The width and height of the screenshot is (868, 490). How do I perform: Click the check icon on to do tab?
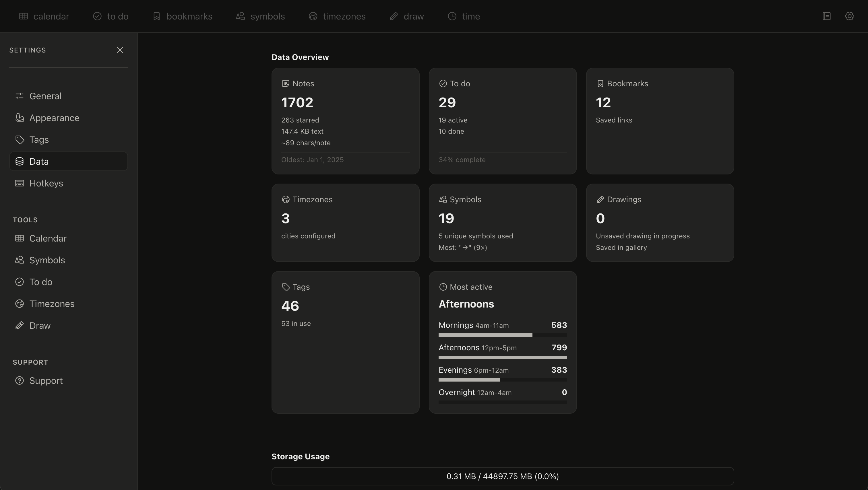click(97, 16)
